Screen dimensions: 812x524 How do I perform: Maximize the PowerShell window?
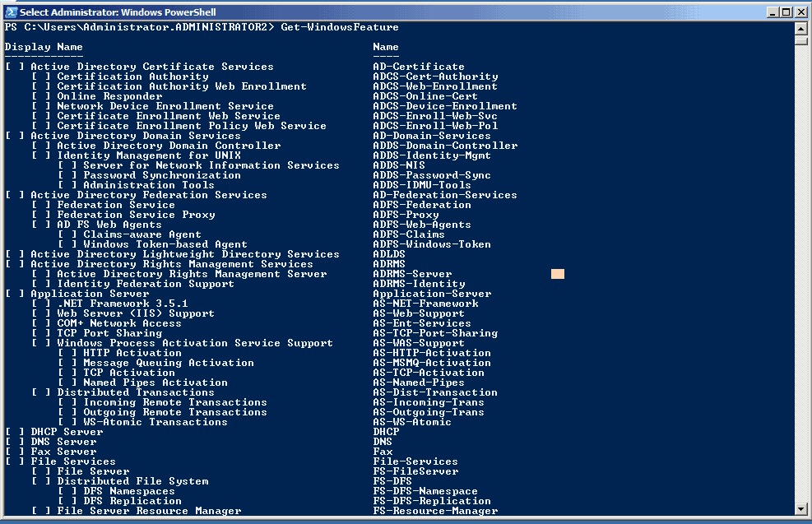(786, 12)
